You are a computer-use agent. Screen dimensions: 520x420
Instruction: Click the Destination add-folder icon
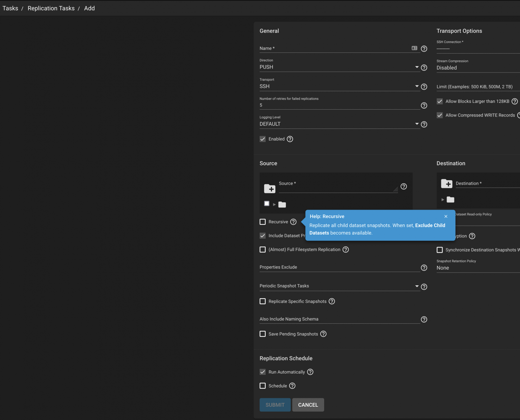pyautogui.click(x=447, y=183)
